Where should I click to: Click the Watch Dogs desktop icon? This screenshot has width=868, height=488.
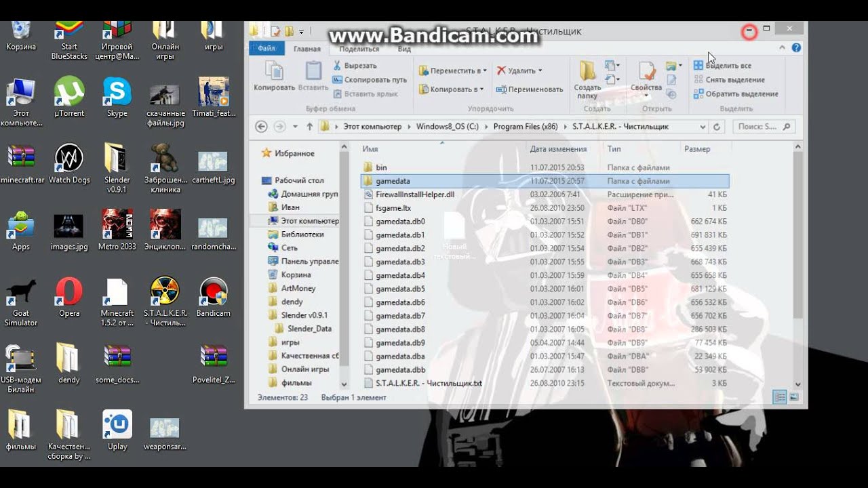(69, 163)
